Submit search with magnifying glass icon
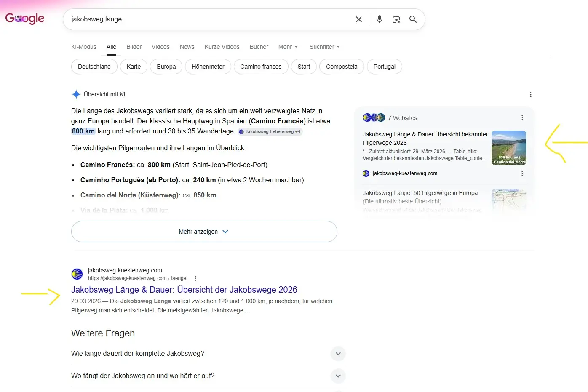 pos(413,19)
